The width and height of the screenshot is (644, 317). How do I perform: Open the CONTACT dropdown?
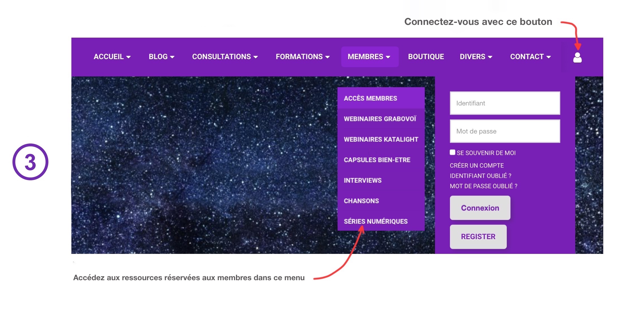point(530,57)
